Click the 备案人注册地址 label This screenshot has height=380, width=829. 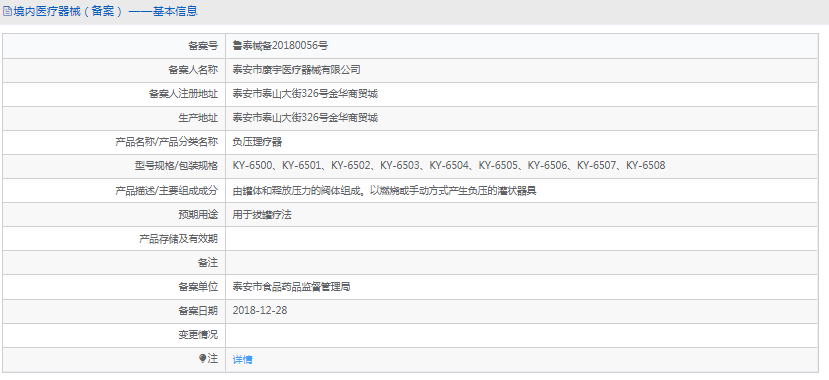click(183, 94)
